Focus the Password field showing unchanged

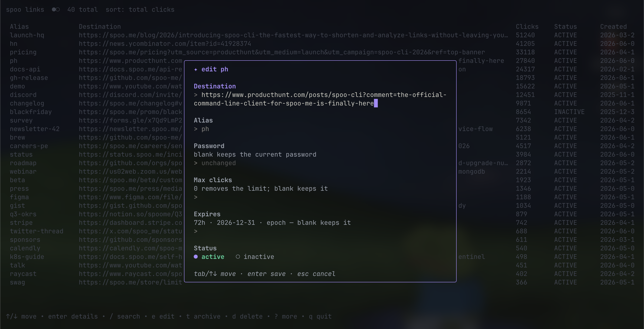(320, 163)
